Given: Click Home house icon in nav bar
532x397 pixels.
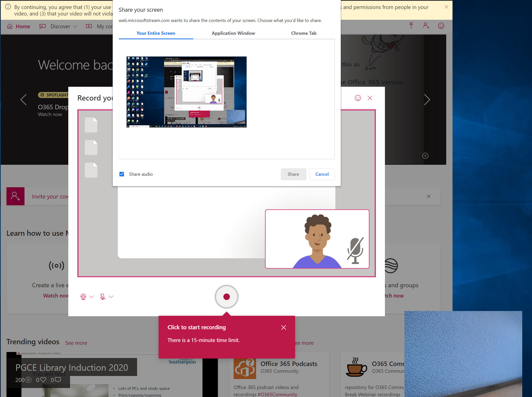Looking at the screenshot, I should 10,26.
